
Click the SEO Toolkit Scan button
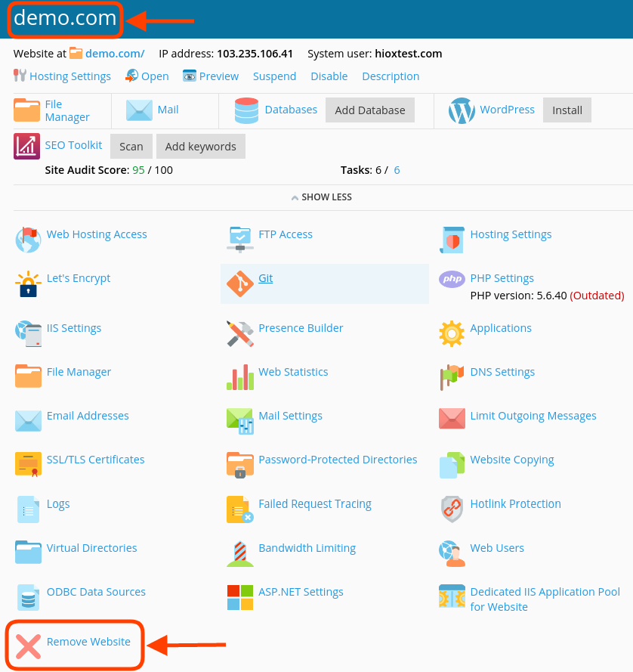tap(131, 147)
